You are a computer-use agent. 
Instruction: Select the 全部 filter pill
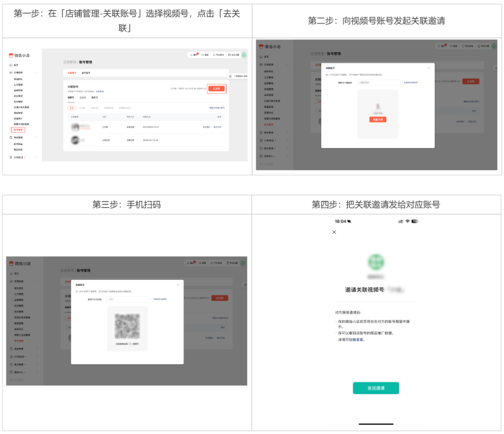click(x=70, y=109)
